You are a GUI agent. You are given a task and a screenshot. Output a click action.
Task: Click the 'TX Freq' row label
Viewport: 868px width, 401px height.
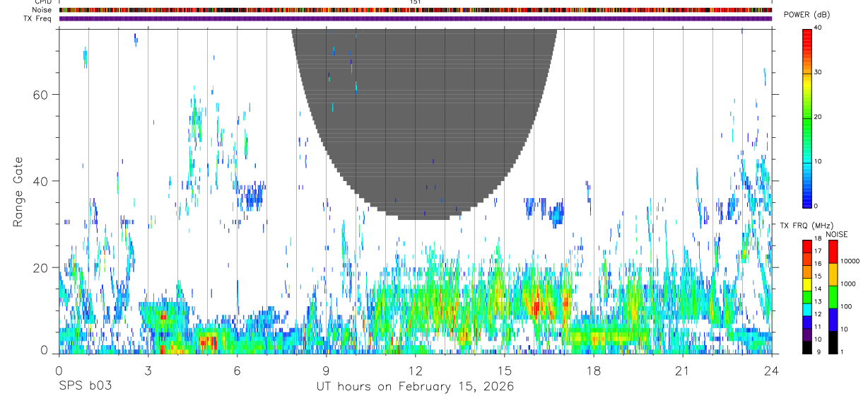[x=37, y=18]
